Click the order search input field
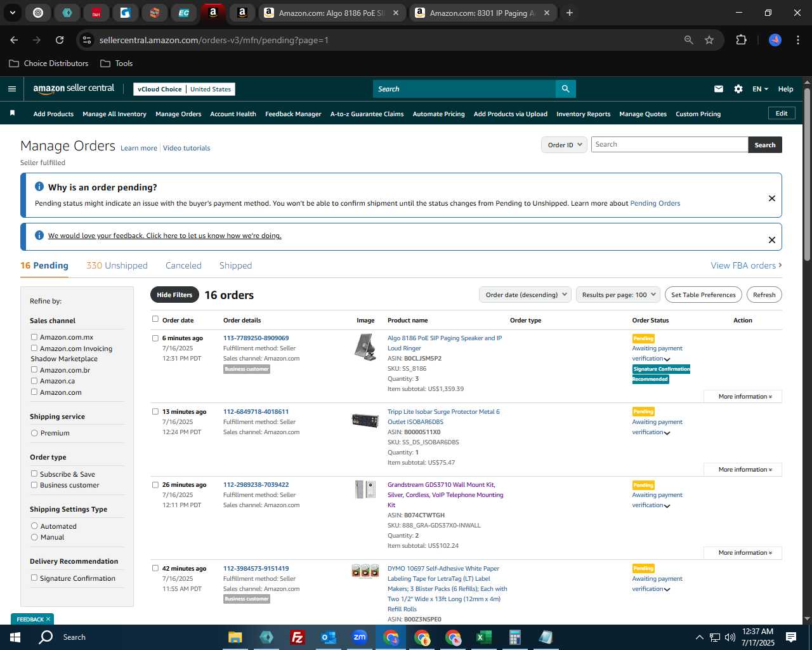Viewport: 812px width, 650px height. [x=669, y=145]
